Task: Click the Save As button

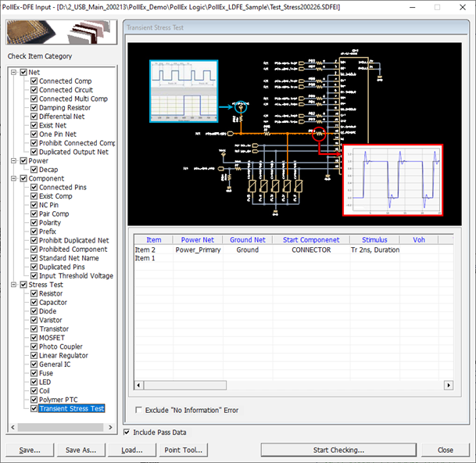Action: click(x=81, y=450)
